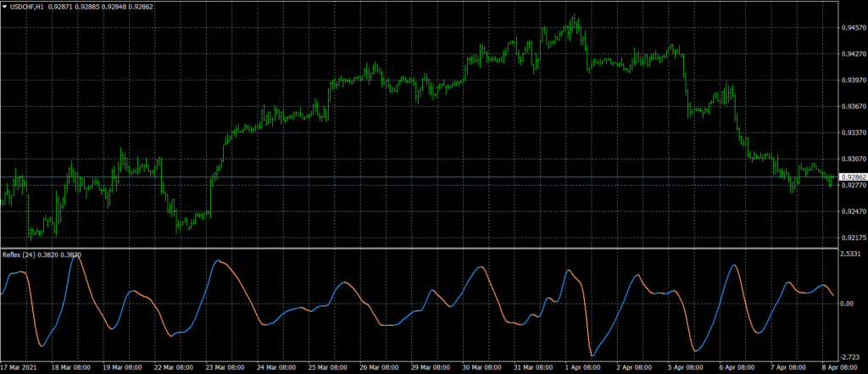The width and height of the screenshot is (868, 374).
Task: Click price level 0.93970 on the axis
Action: coord(853,81)
